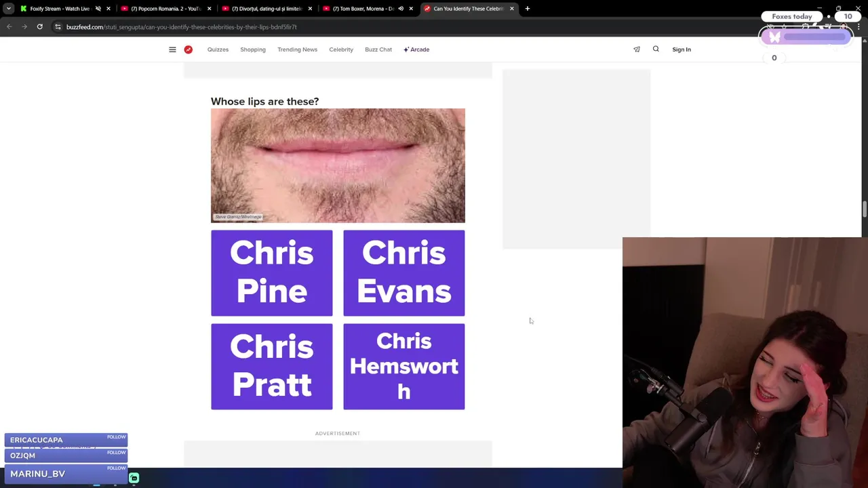Choose the Chris Evans answer
Viewport: 868px width, 488px height.
click(x=404, y=273)
